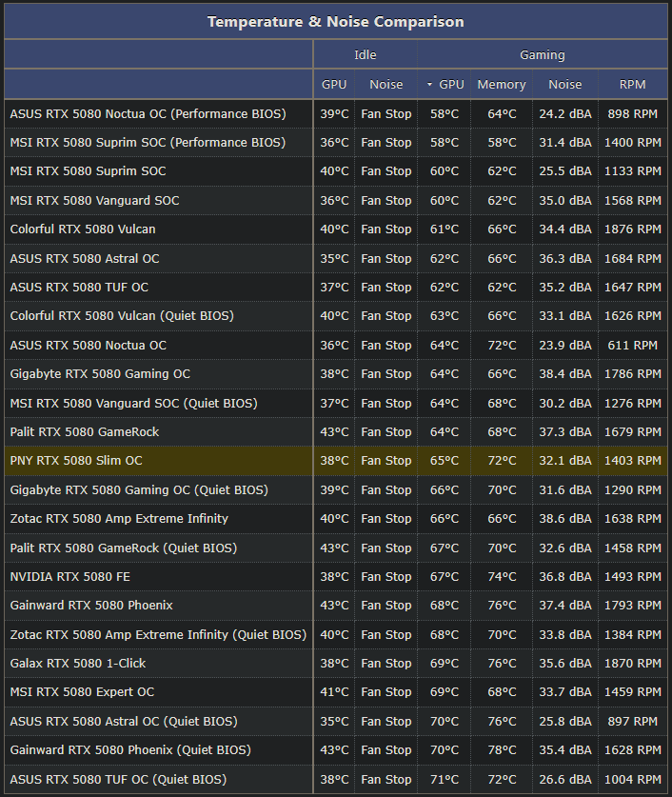Sort by the Idle GPU column header
Screen dimensions: 672x797
pos(334,85)
